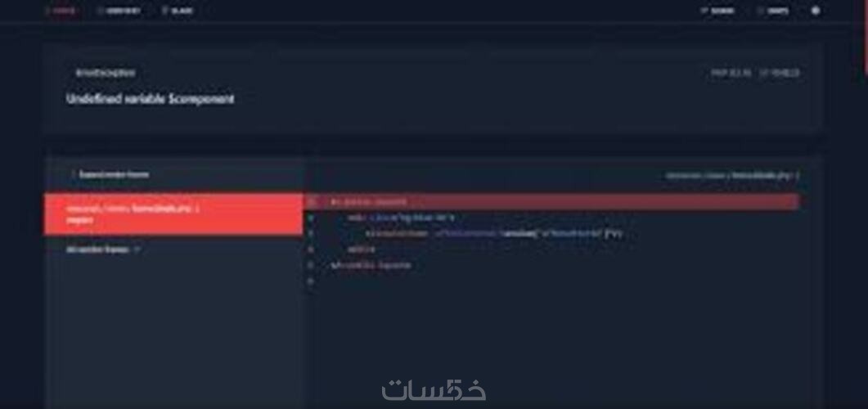Click the edit pencil icon next to file path
Viewport: 868px width, 409px height.
[797, 175]
